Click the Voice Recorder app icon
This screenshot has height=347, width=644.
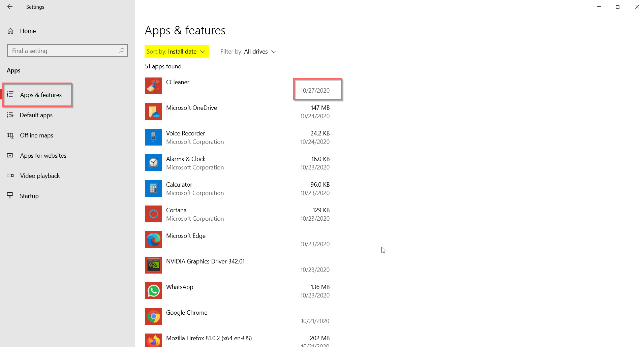point(154,137)
